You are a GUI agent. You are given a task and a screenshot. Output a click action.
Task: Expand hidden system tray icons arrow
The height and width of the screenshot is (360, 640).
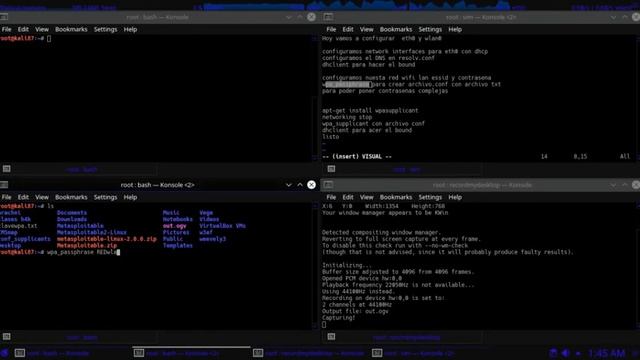click(578, 353)
